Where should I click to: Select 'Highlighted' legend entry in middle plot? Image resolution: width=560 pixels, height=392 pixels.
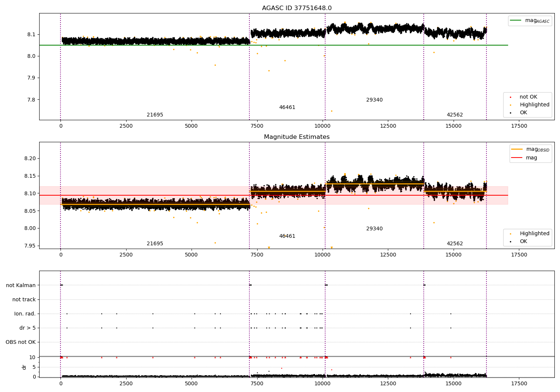[535, 234]
